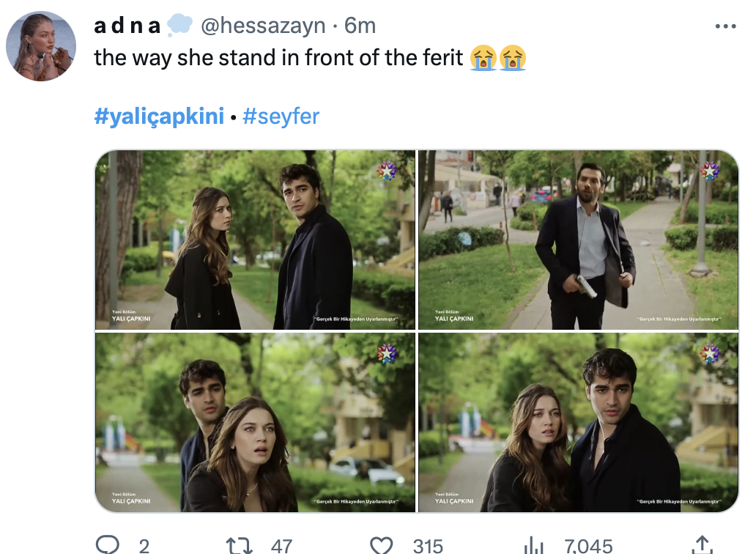Click the retweet arrows icon
This screenshot has height=554, width=756.
pyautogui.click(x=238, y=544)
